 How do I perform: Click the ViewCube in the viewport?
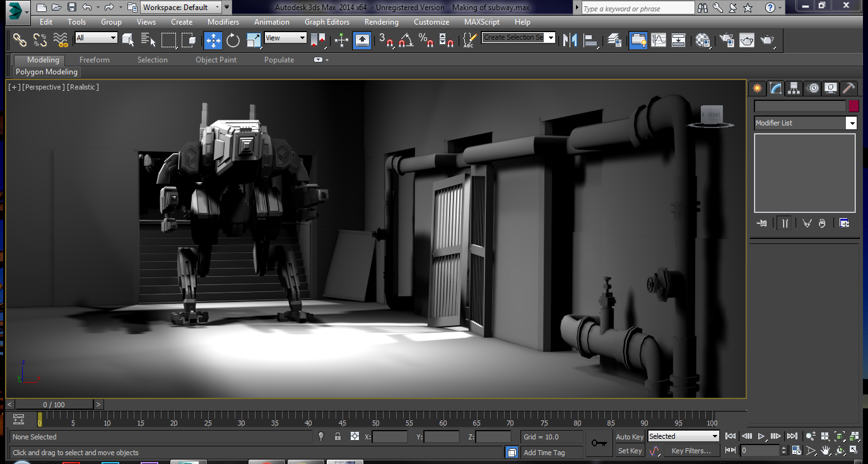(x=712, y=115)
